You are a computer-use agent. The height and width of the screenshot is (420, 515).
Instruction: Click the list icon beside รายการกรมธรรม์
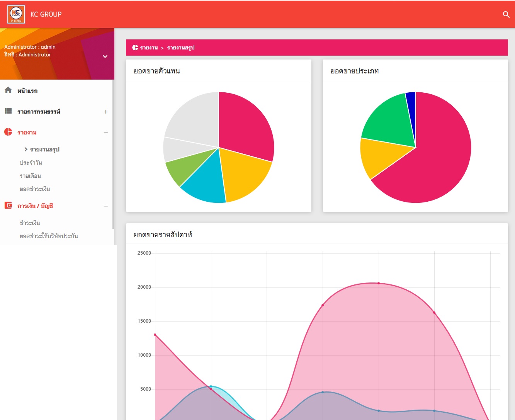pos(8,111)
